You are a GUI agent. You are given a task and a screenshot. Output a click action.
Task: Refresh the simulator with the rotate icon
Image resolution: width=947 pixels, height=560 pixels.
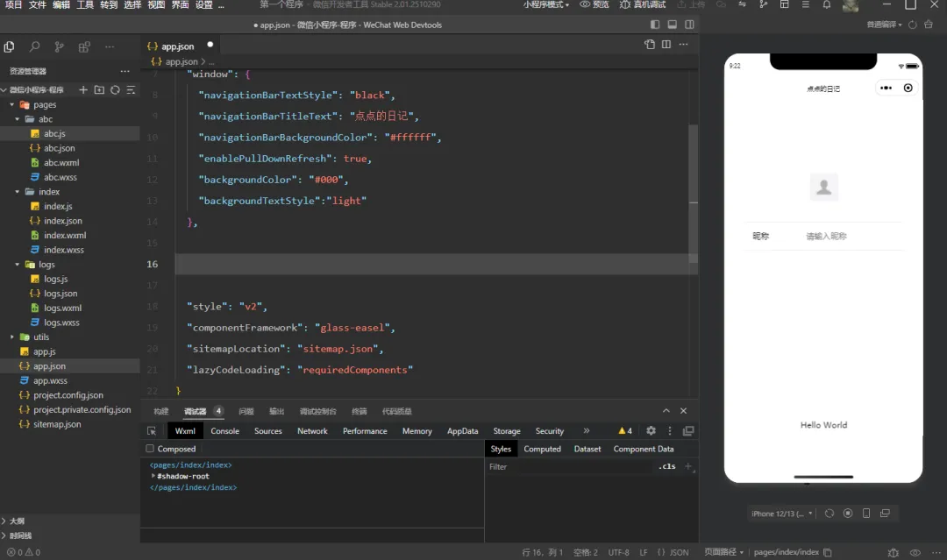point(830,513)
